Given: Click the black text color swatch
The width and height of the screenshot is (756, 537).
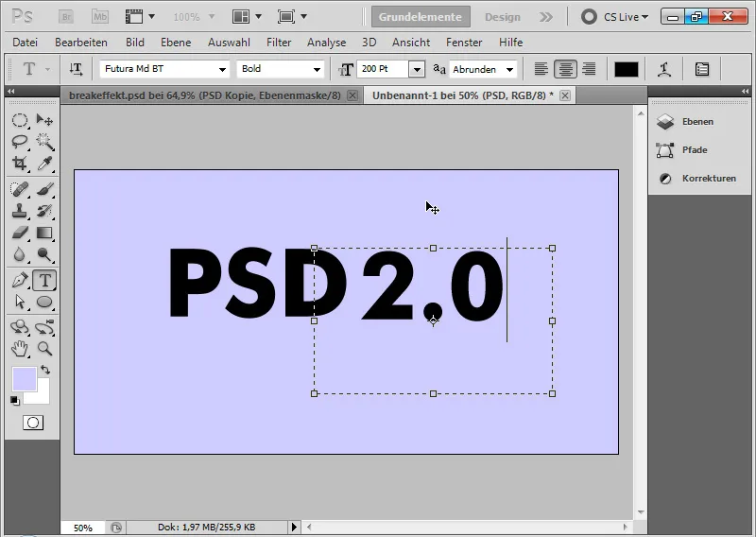Looking at the screenshot, I should [x=627, y=69].
